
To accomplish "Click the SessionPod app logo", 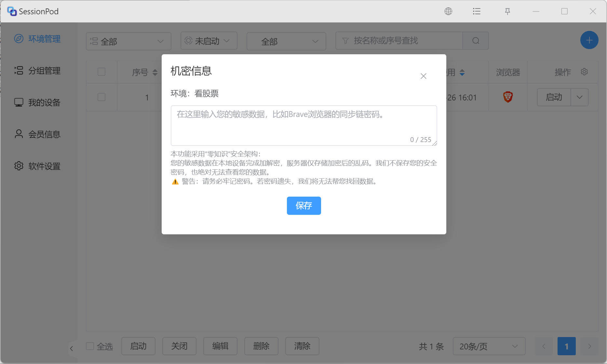I will click(12, 11).
